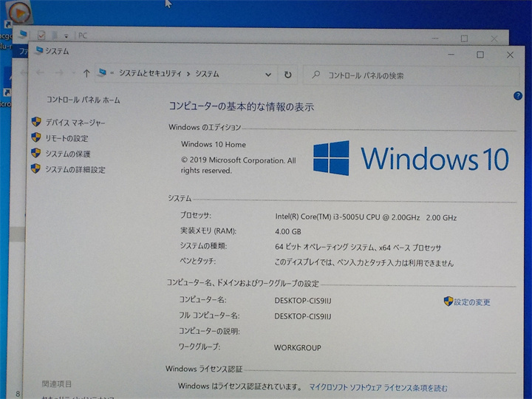Maximize the システム window
Screen dimensions: 532x399
480,55
